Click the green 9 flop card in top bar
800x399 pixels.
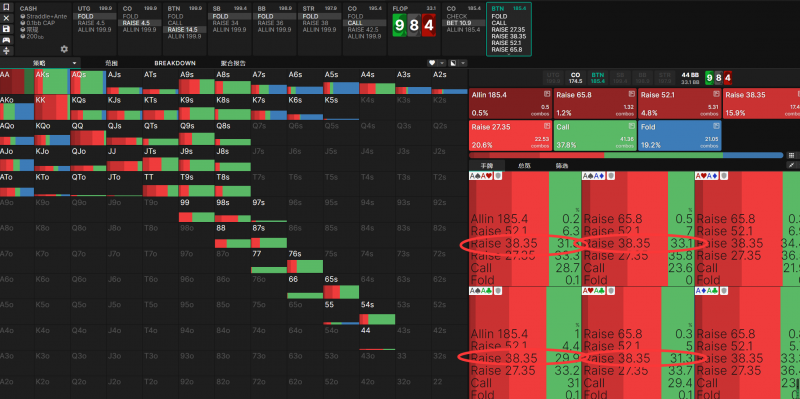pyautogui.click(x=399, y=24)
